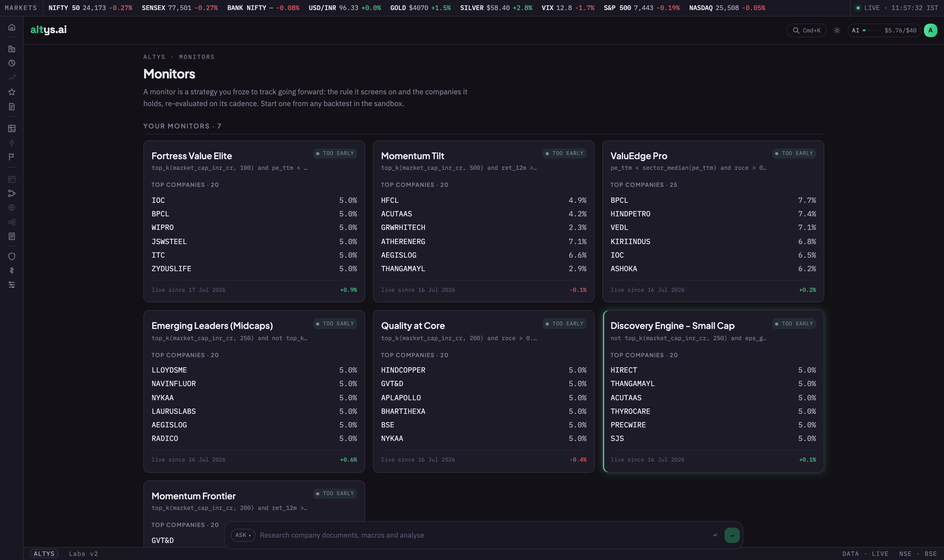This screenshot has height=560, width=944.
Task: Open the companies building icon in sidebar
Action: click(x=12, y=49)
